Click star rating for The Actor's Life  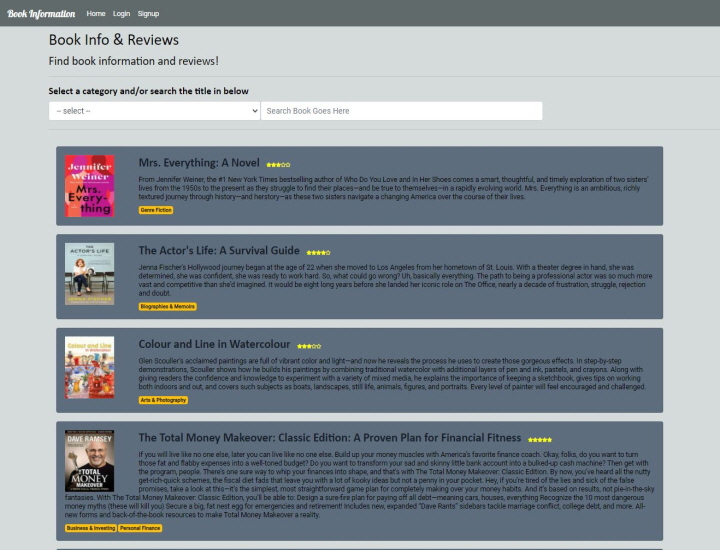click(x=319, y=253)
